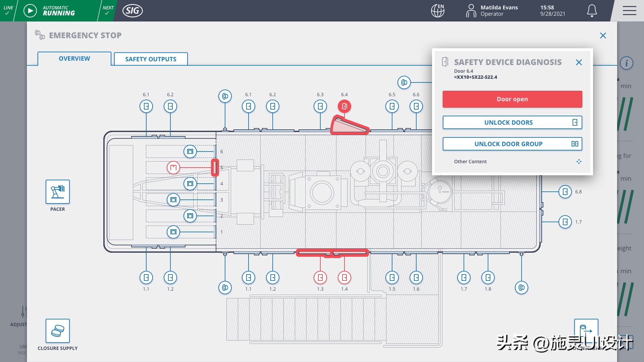Switch to the SAFETY OUTPUTS tab
Viewport: 644px width, 362px height.
[151, 59]
